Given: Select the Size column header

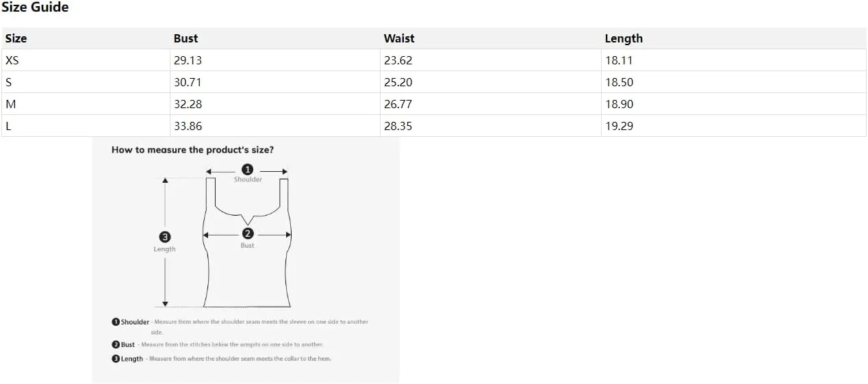Looking at the screenshot, I should point(86,38).
